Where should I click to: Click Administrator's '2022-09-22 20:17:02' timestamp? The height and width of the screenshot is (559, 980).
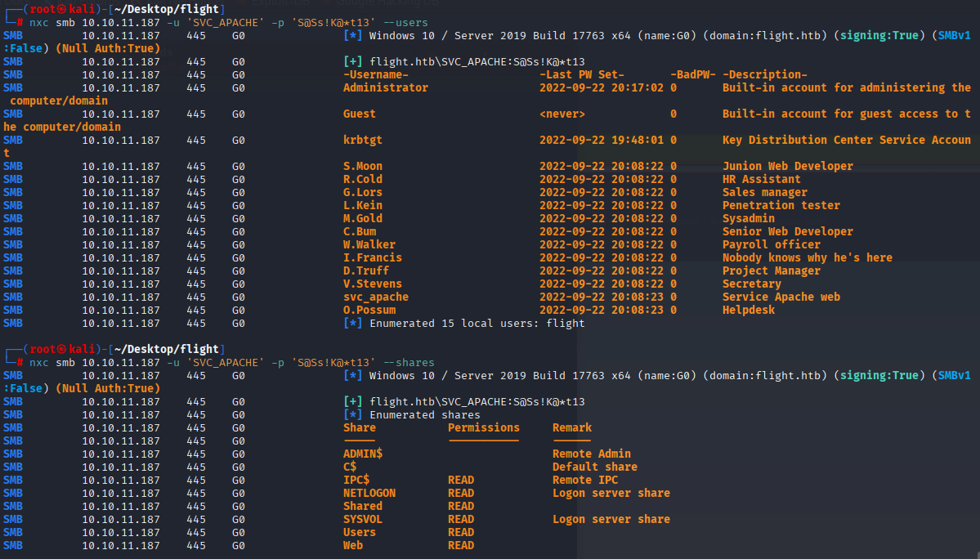(602, 88)
